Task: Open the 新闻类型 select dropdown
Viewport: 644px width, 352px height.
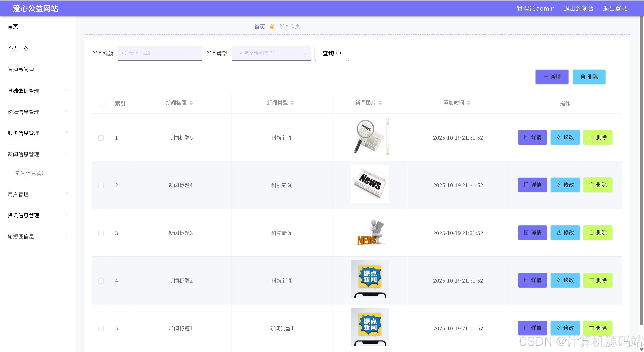Action: pyautogui.click(x=271, y=53)
